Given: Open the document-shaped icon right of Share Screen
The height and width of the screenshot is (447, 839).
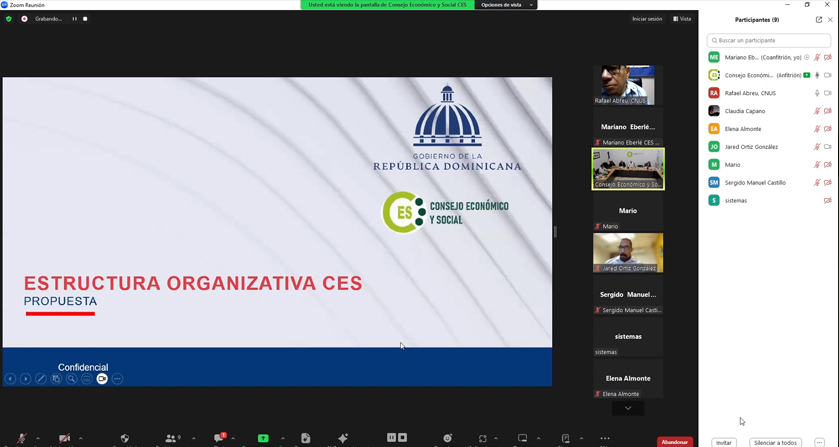Looking at the screenshot, I should coord(305,438).
